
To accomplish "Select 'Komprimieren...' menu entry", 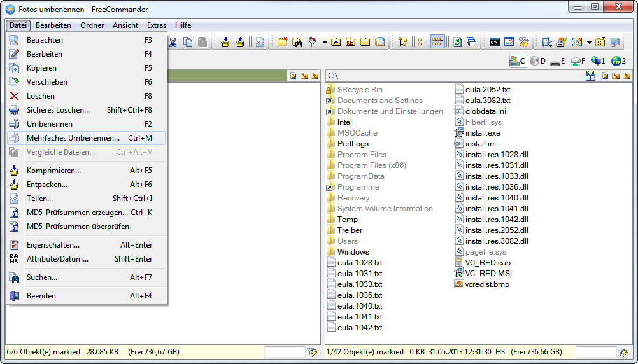I will (x=53, y=171).
